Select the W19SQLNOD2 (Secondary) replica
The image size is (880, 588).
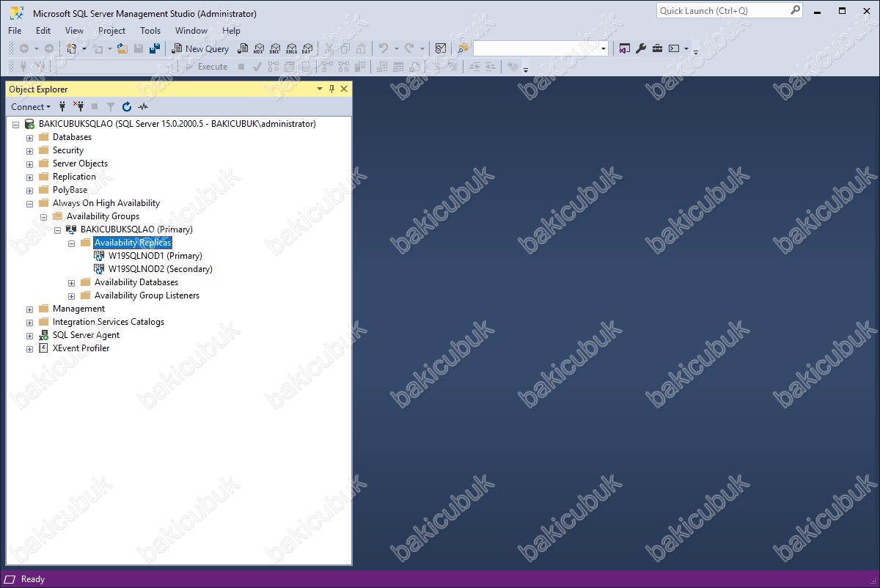click(160, 269)
